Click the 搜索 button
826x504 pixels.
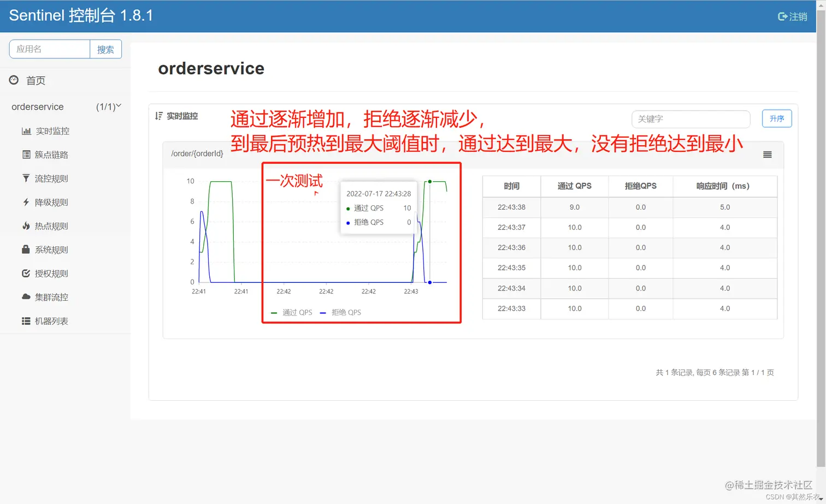point(105,49)
